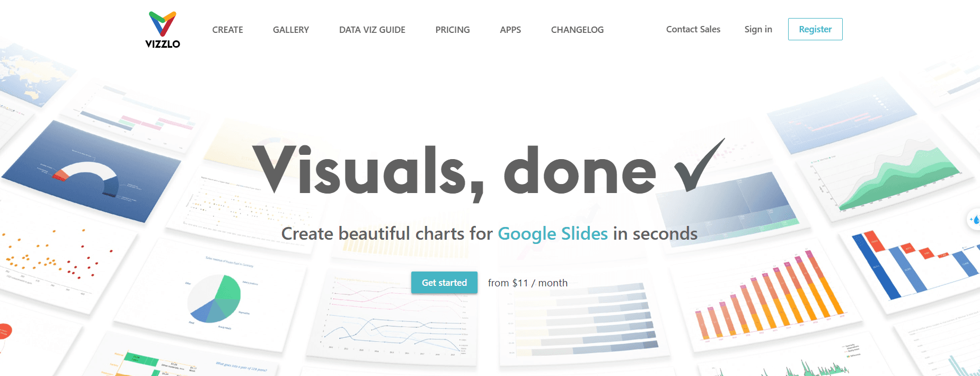Open the Sign in page

coord(758,29)
